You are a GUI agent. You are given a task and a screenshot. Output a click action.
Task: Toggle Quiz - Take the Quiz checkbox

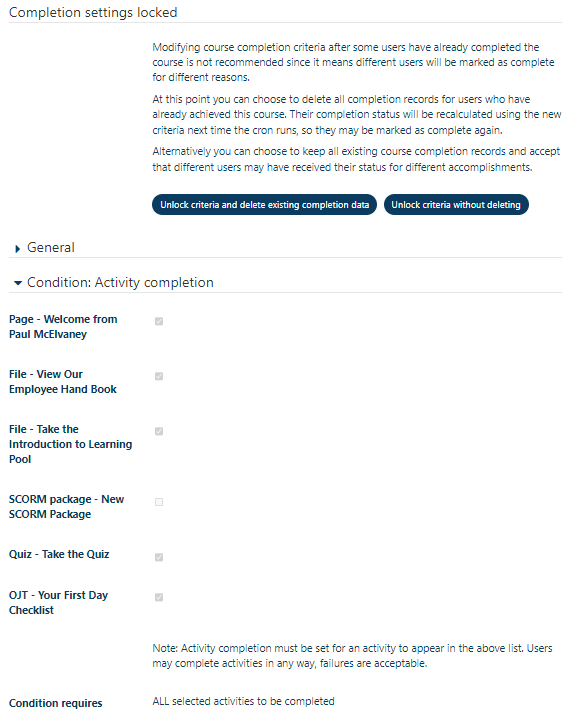(x=159, y=557)
